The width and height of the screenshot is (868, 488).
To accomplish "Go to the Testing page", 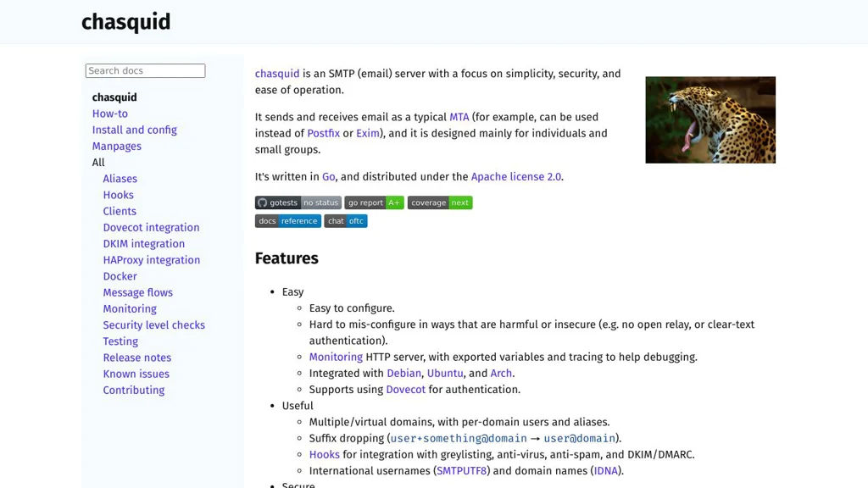I will pos(120,341).
